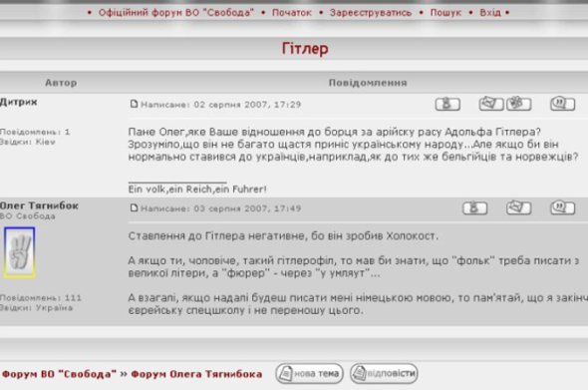This screenshot has width=588, height=390.
Task: Click author name Дитрих
Action: click(x=18, y=102)
